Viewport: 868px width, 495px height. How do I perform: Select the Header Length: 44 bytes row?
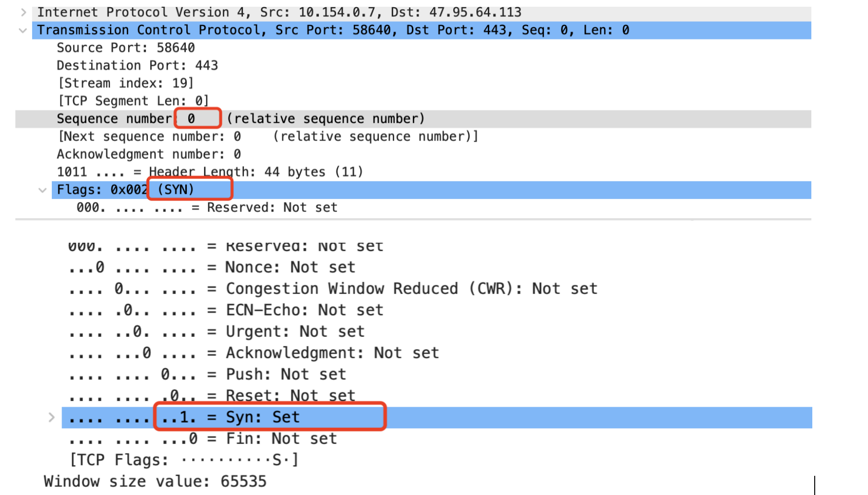210,172
